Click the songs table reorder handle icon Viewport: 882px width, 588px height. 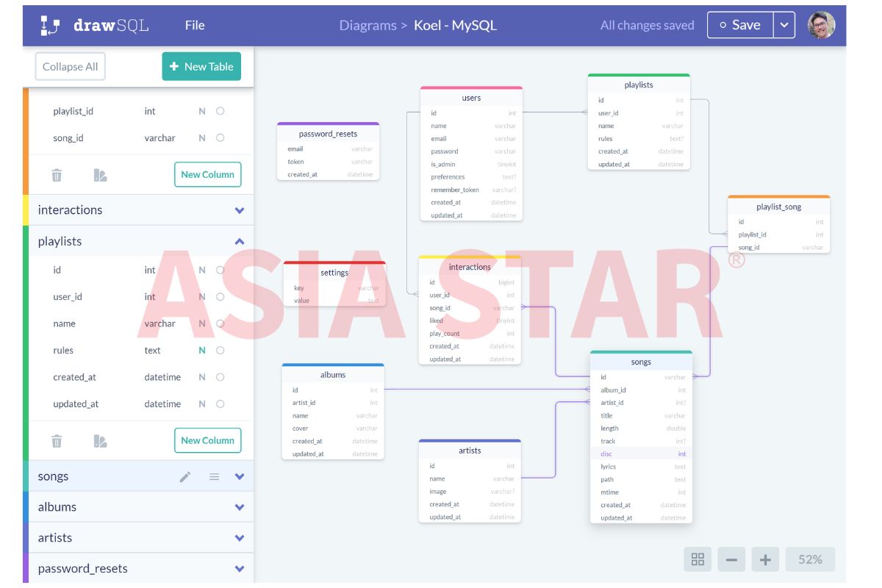214,477
